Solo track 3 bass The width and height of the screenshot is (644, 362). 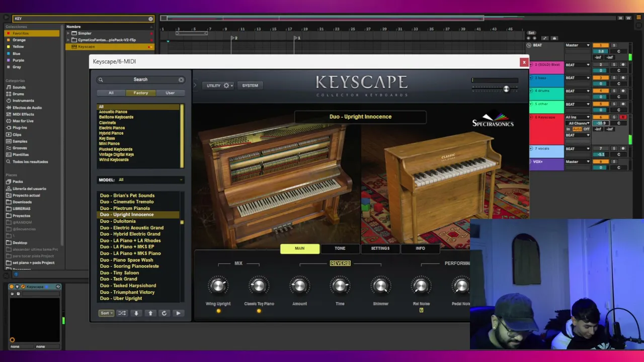tap(614, 78)
